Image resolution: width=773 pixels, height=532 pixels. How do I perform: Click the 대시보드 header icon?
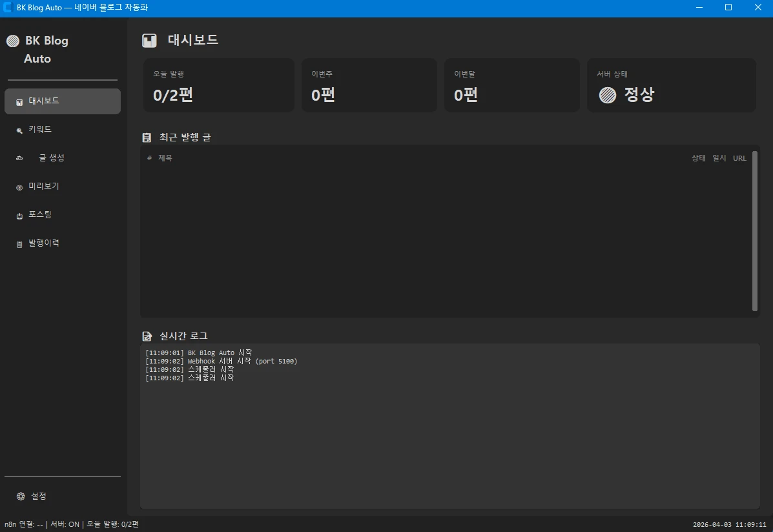tap(149, 41)
